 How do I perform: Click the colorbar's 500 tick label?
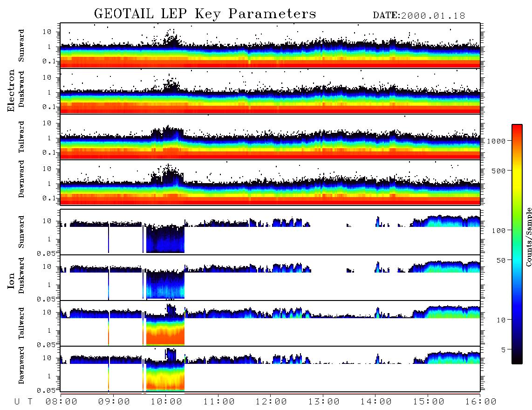(x=499, y=171)
